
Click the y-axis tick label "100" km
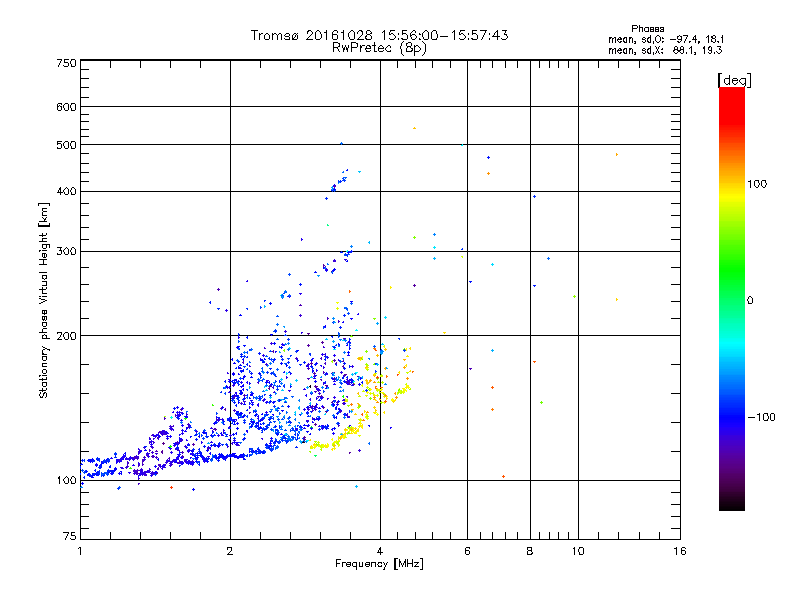pyautogui.click(x=66, y=481)
